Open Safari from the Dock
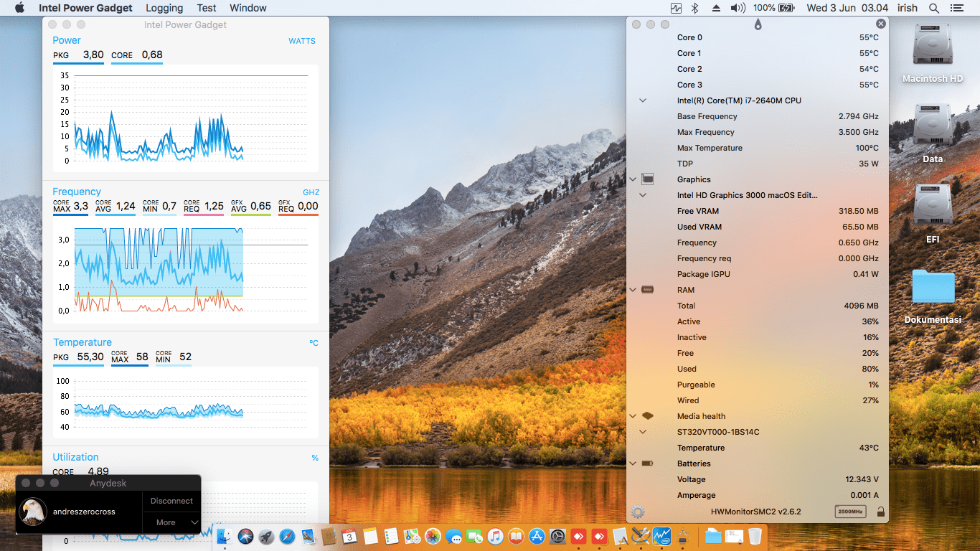This screenshot has height=551, width=980. tap(287, 536)
